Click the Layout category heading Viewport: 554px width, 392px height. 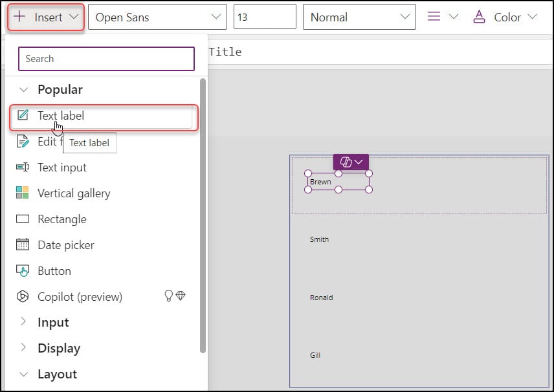(57, 375)
